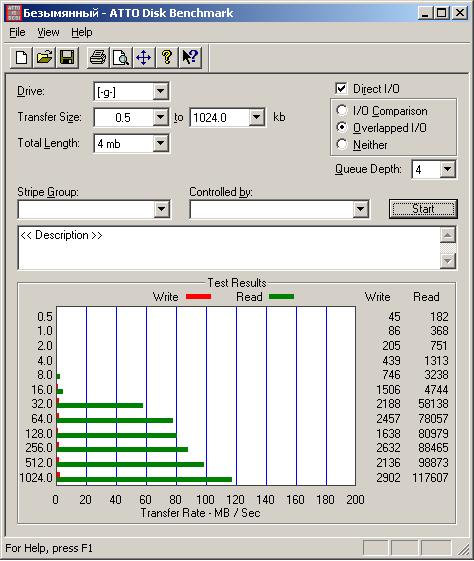Screen dimensions: 474x561
Task: Open the View menu
Action: point(48,33)
